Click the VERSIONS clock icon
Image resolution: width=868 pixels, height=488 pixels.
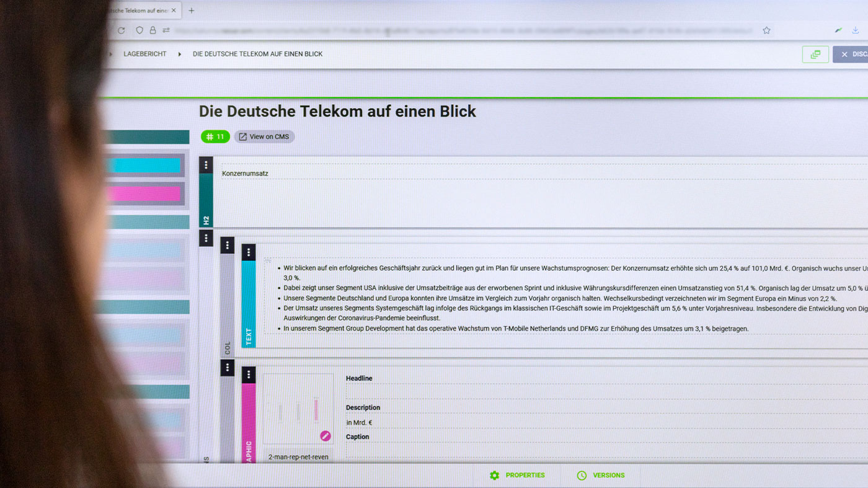(582, 476)
